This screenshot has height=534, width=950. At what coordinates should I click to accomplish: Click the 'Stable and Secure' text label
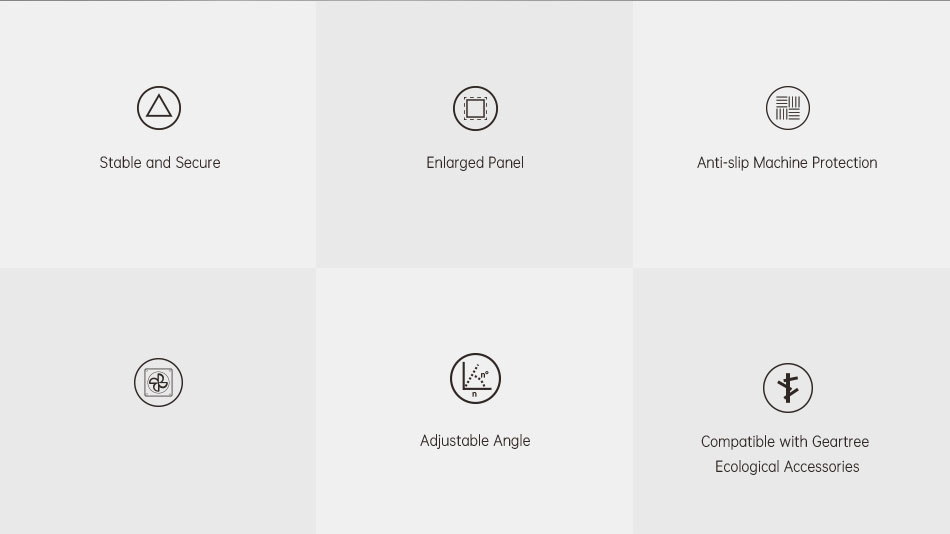pyautogui.click(x=160, y=162)
